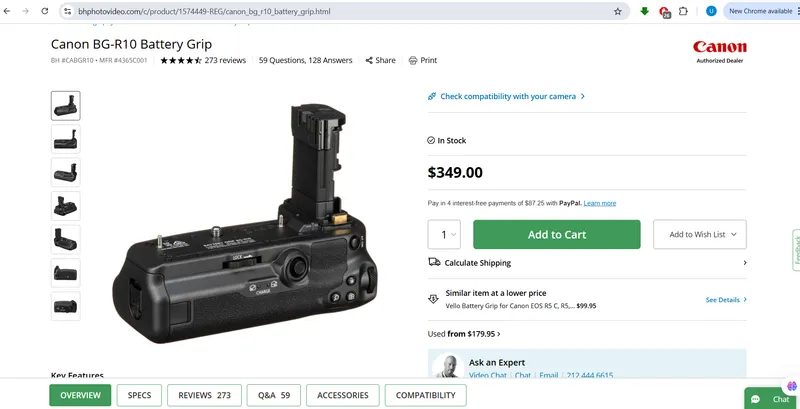Open 59 Questions, 128 Answers link

305,60
